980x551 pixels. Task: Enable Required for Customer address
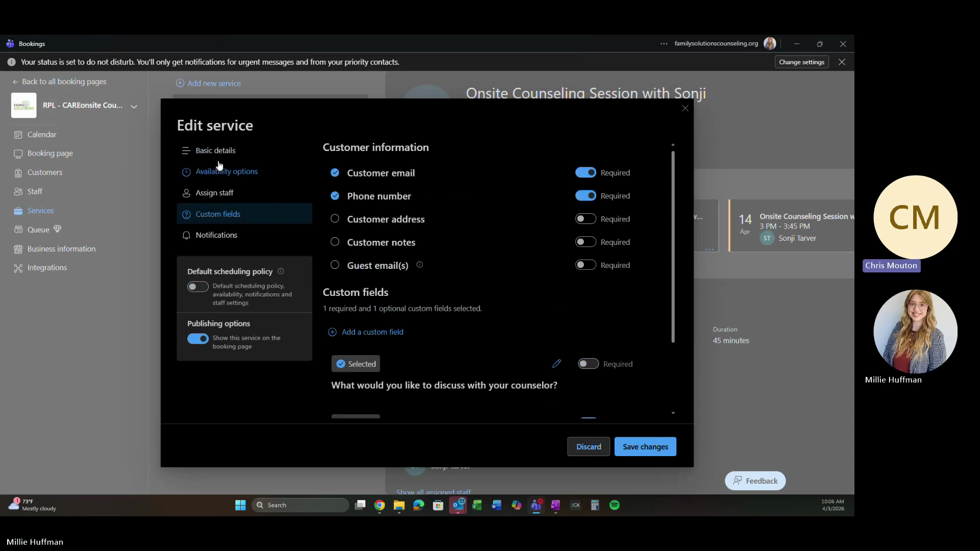pyautogui.click(x=585, y=219)
